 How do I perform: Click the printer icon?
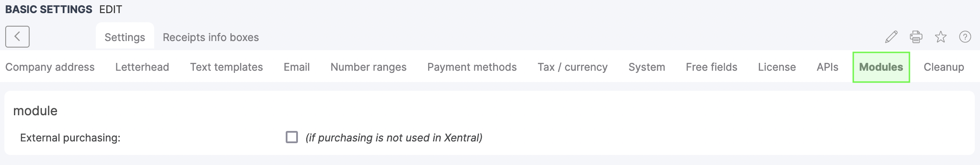click(916, 37)
